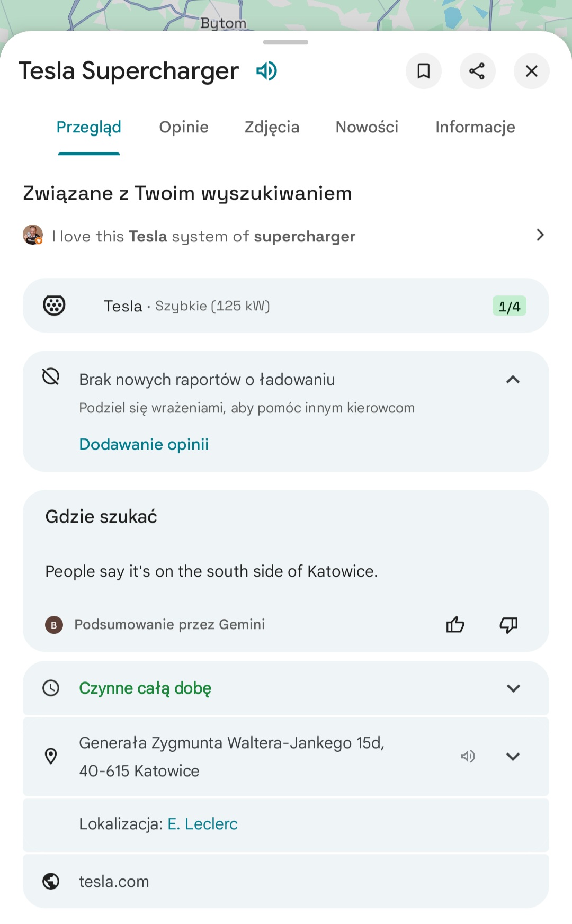Viewport: 572px width, 924px height.
Task: Close the Tesla Supercharger panel
Action: tap(531, 71)
